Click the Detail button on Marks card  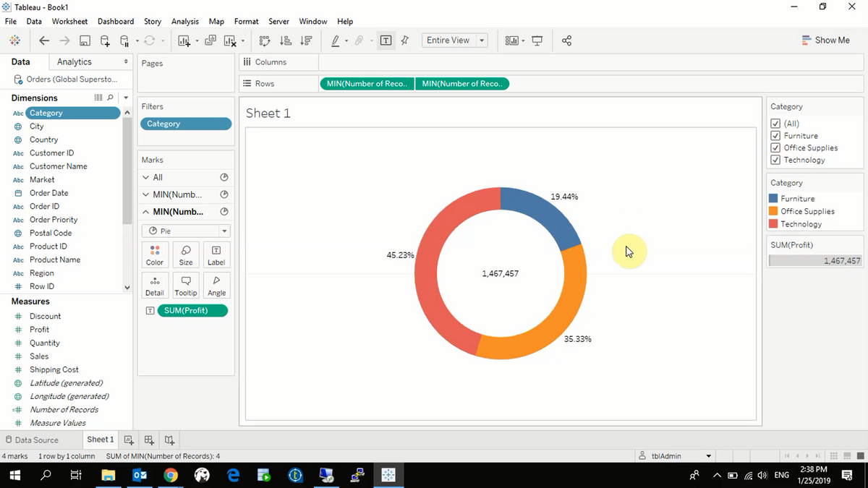coord(155,285)
